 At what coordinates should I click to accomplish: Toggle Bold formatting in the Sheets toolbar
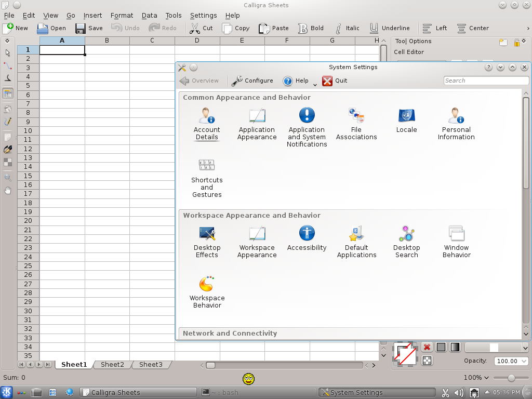click(x=311, y=28)
